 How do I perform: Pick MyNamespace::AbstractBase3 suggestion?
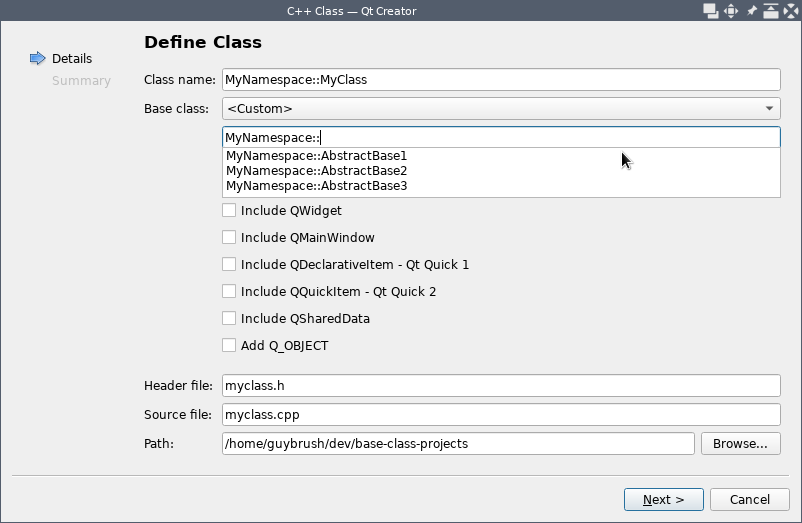316,186
